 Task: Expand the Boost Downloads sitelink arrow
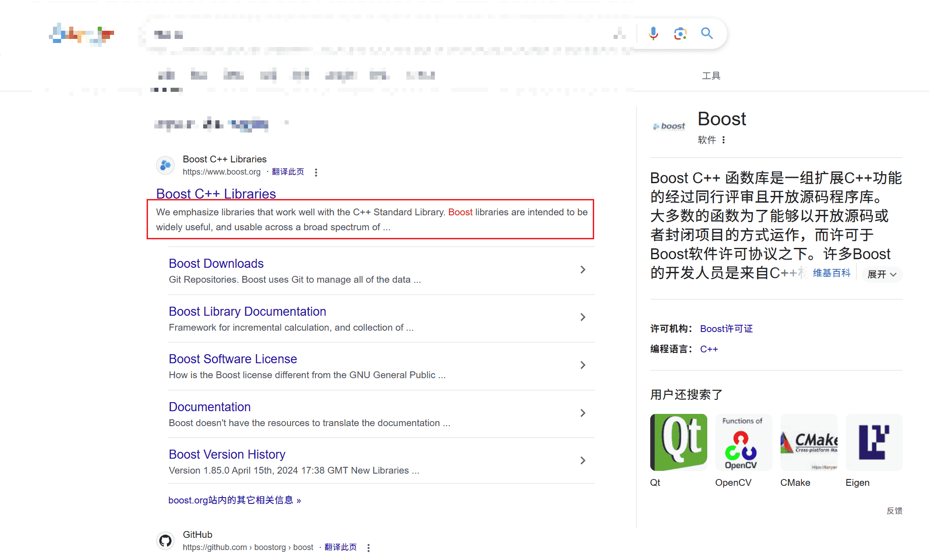point(583,270)
